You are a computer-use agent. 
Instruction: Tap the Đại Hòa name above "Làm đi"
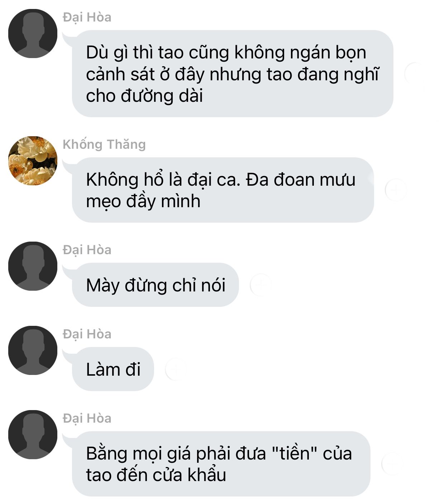(87, 334)
